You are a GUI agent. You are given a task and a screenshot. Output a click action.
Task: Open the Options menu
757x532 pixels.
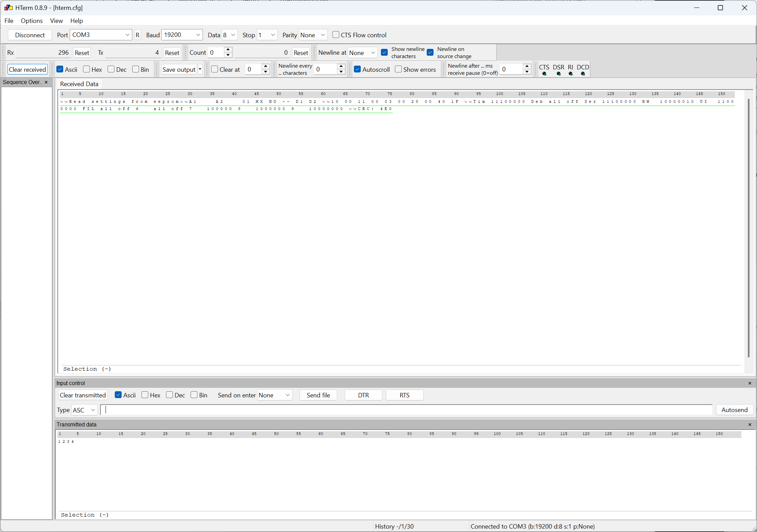31,21
